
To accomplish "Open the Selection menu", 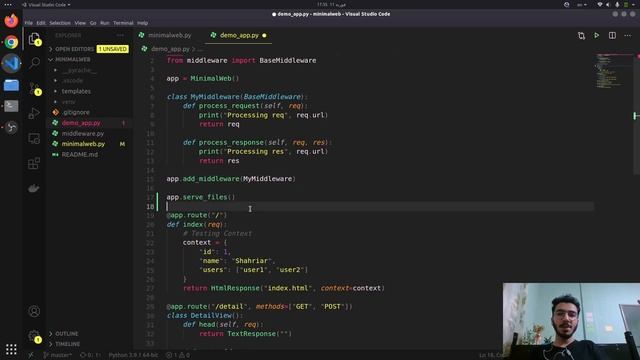I will pos(60,23).
